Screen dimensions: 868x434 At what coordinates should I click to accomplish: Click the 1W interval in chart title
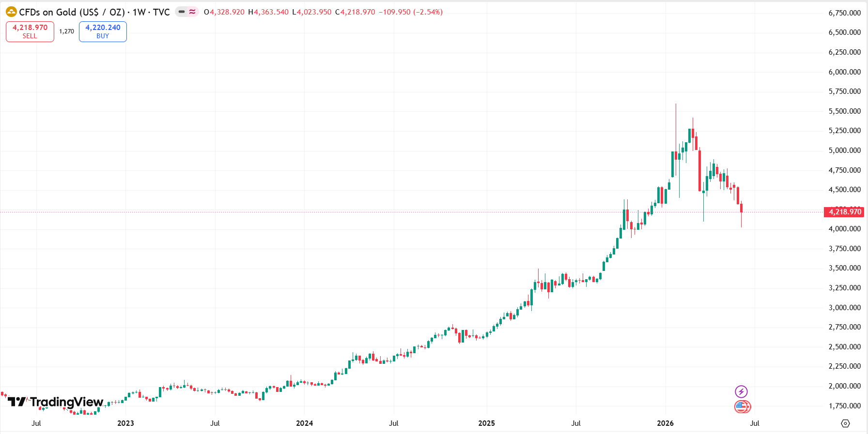click(x=139, y=12)
